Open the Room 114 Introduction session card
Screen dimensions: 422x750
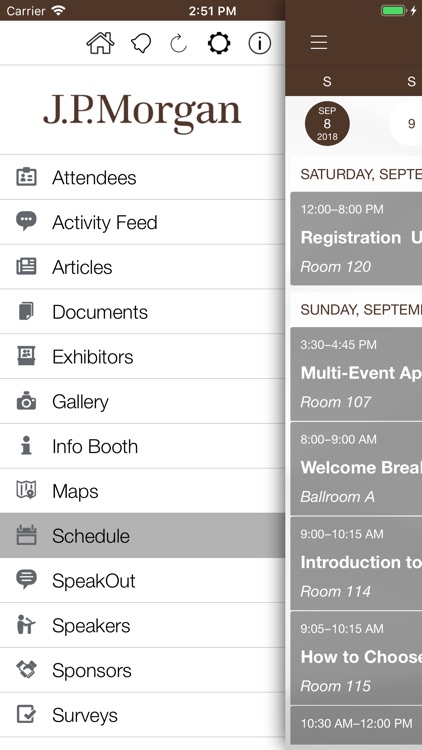[x=356, y=563]
